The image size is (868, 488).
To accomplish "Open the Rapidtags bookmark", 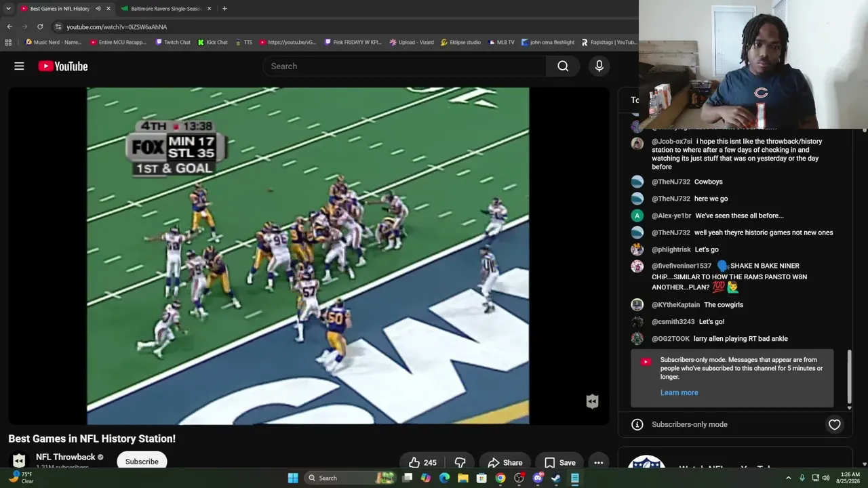I will pyautogui.click(x=608, y=42).
